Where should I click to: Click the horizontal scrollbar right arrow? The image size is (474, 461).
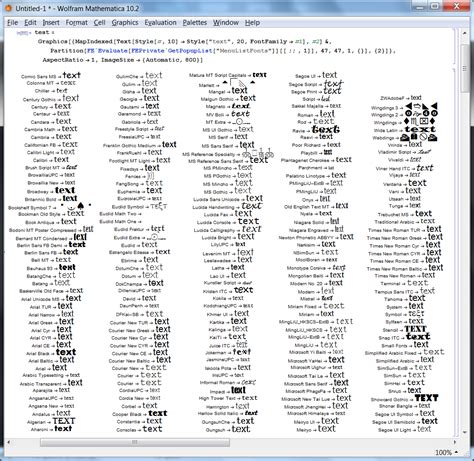pyautogui.click(x=455, y=442)
